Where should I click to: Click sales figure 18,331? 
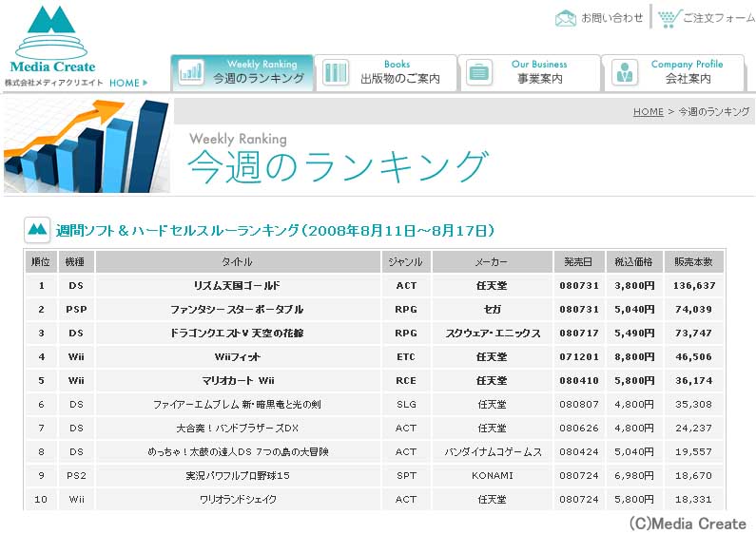(x=694, y=500)
